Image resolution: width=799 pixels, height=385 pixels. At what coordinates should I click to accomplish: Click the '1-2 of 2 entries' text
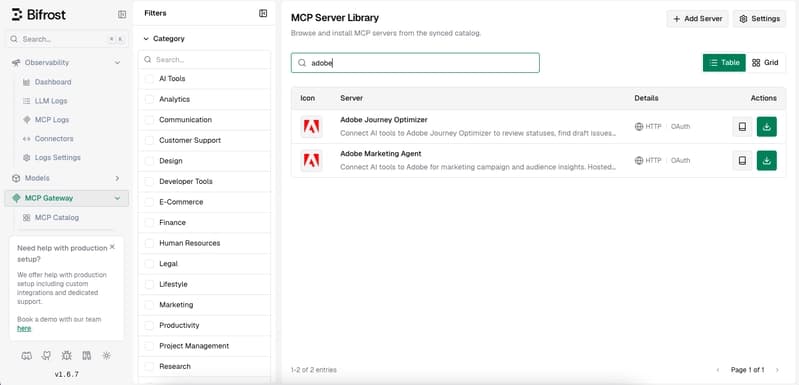point(313,370)
